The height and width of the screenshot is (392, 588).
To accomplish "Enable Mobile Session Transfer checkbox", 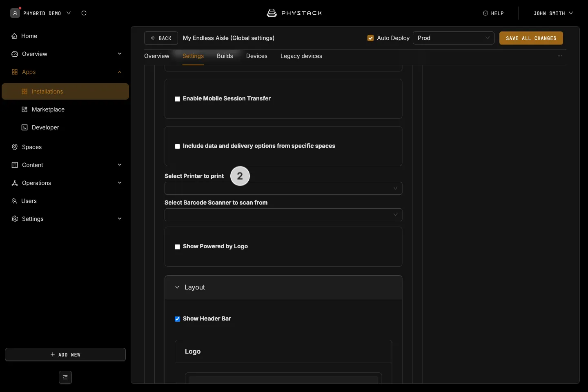I will [177, 99].
